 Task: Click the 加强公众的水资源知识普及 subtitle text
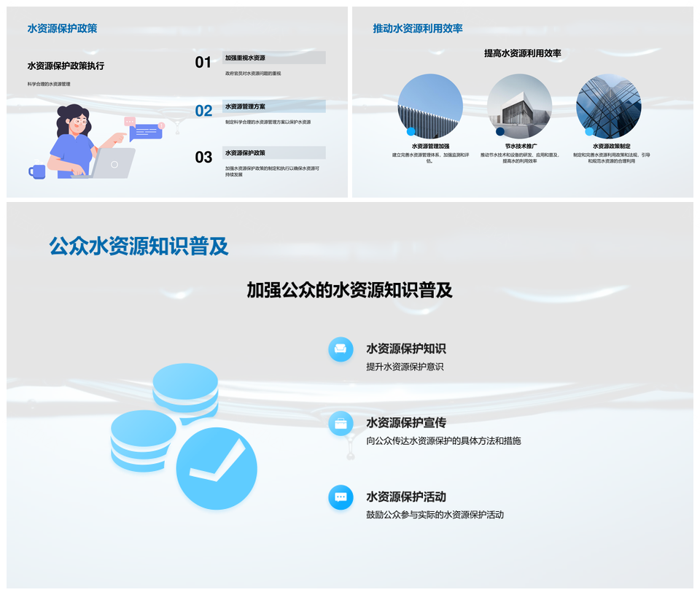point(349,290)
